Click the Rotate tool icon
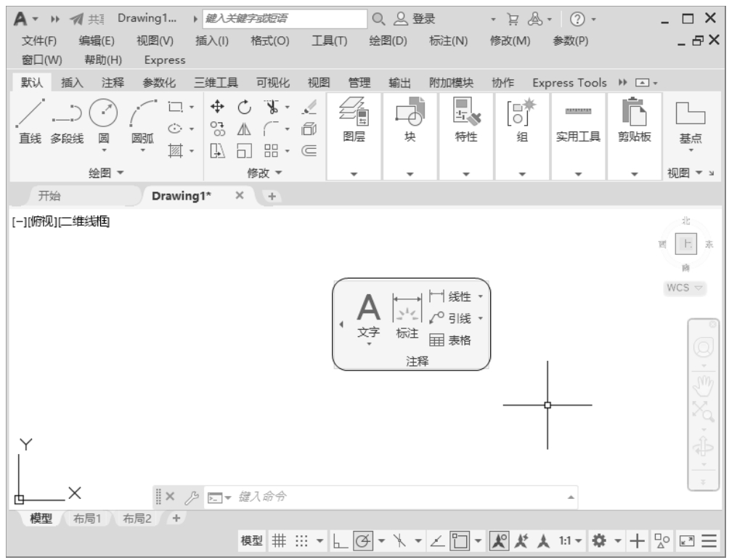 pyautogui.click(x=245, y=107)
